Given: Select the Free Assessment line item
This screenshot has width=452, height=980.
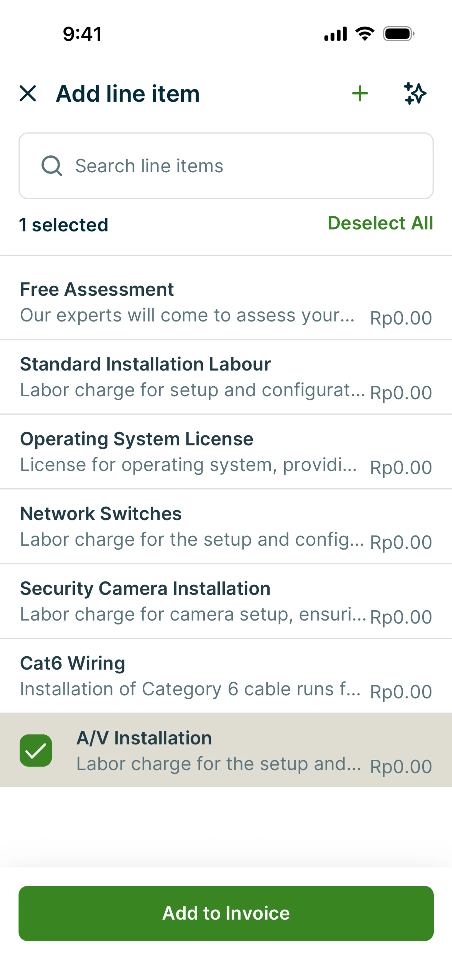Looking at the screenshot, I should (190, 302).
